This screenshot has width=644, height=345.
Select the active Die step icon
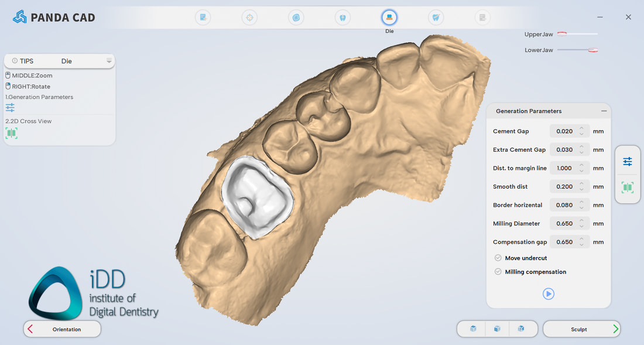click(x=389, y=18)
